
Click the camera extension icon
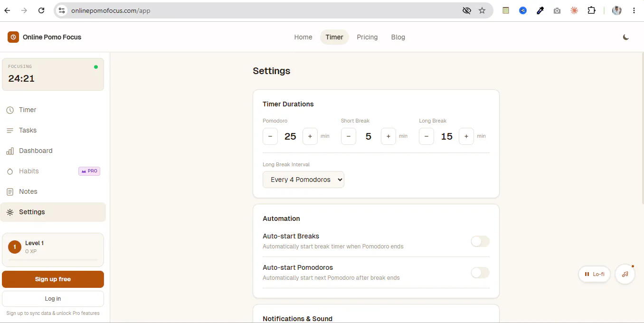(557, 10)
